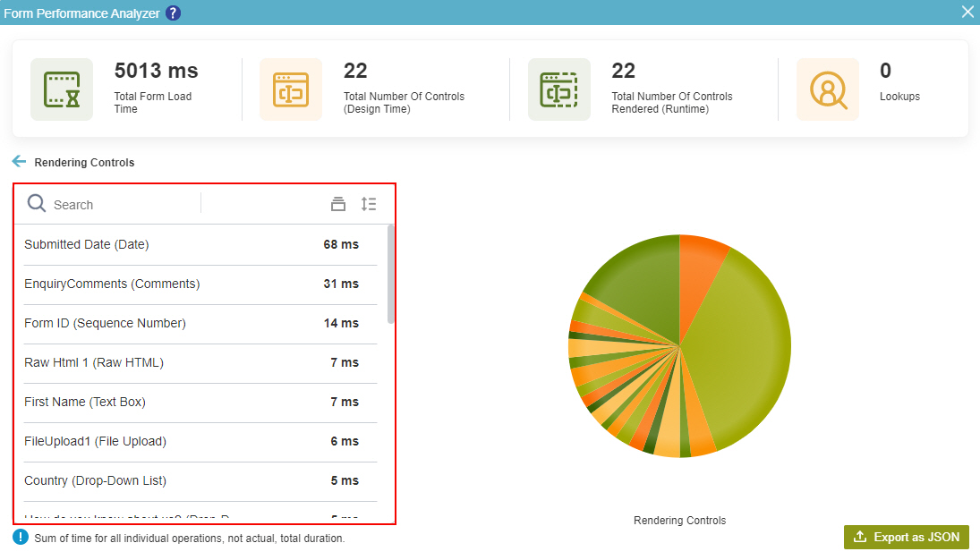Click the 5013 ms load time value

pyautogui.click(x=157, y=71)
